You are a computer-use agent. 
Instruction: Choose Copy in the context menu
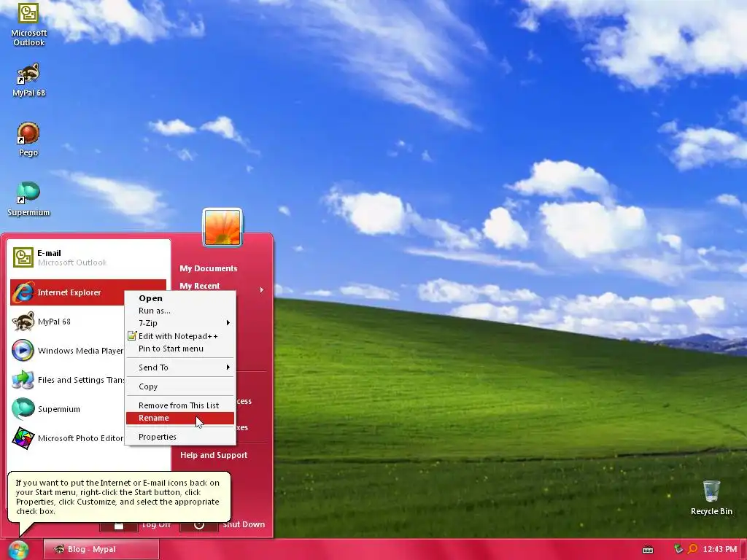click(x=180, y=386)
